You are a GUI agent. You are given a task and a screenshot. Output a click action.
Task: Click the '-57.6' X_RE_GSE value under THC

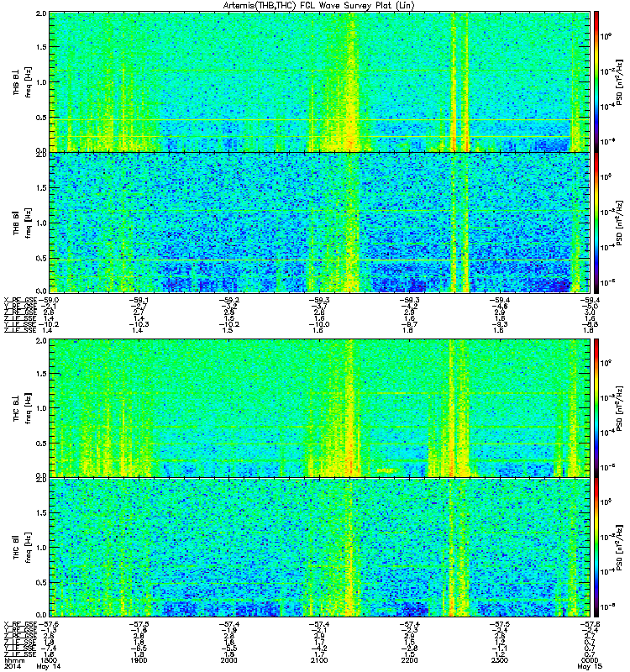pyautogui.click(x=49, y=624)
